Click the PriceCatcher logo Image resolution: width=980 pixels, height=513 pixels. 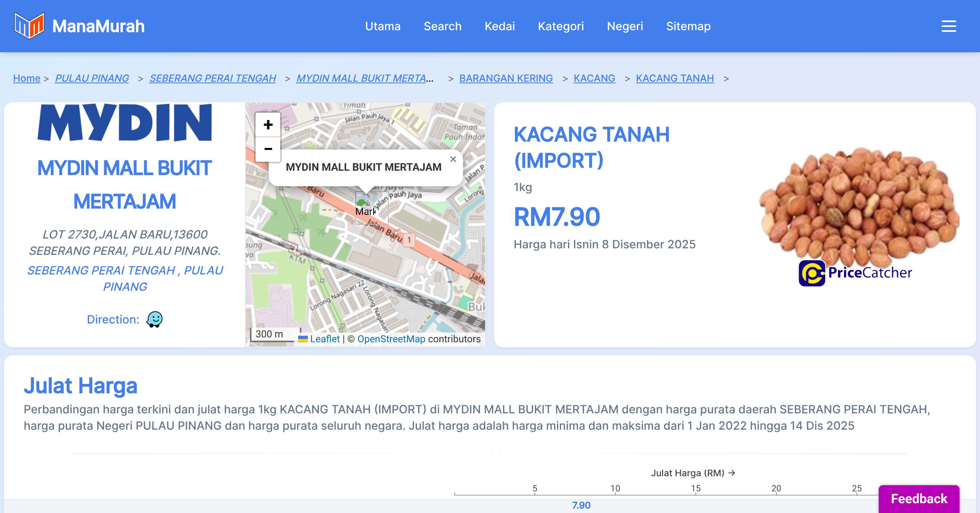(x=855, y=273)
